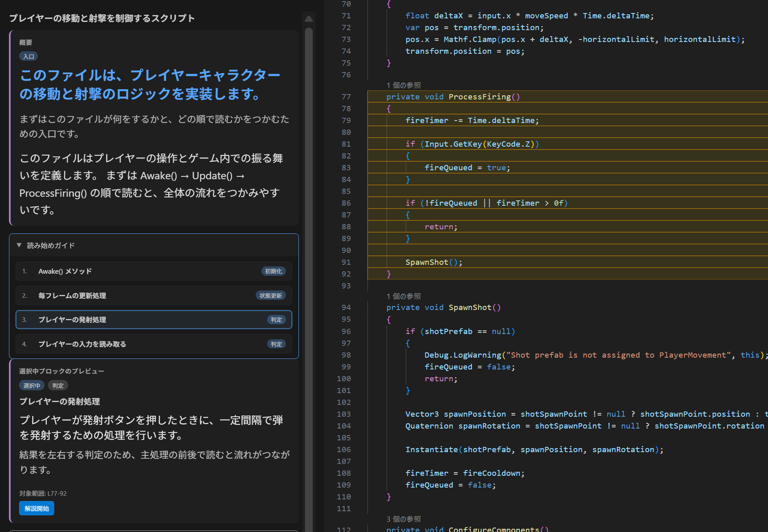The width and height of the screenshot is (768, 532).
Task: Click the 判定 badge on プレイヤーの入力を読み取る
Action: (276, 344)
